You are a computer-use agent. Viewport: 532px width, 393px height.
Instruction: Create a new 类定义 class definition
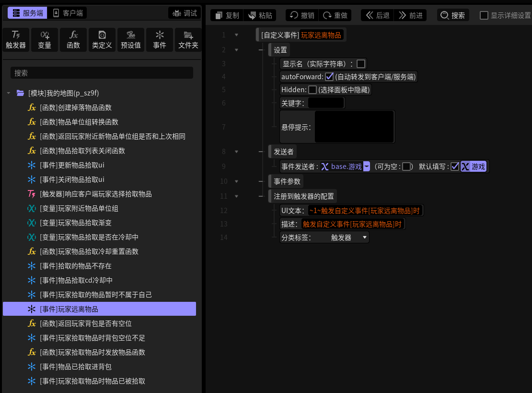(x=102, y=40)
